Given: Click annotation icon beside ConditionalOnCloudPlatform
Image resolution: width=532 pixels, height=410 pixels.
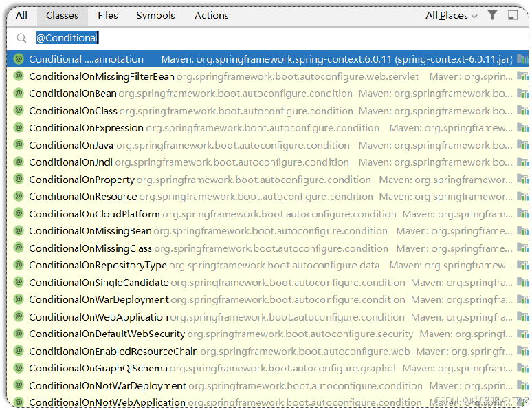Looking at the screenshot, I should tap(19, 213).
